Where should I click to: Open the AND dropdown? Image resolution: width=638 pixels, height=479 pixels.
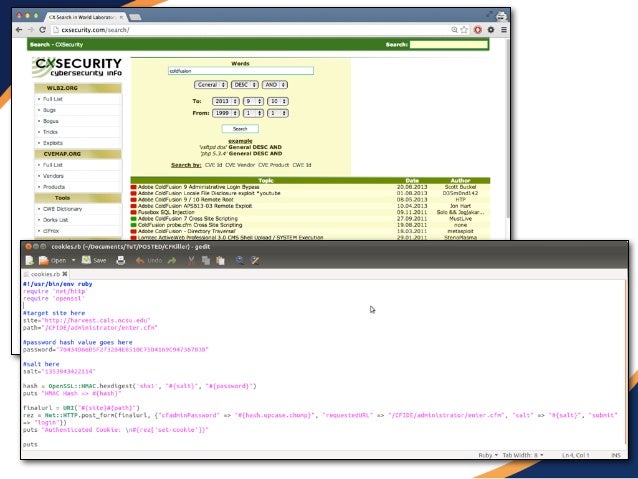point(275,85)
